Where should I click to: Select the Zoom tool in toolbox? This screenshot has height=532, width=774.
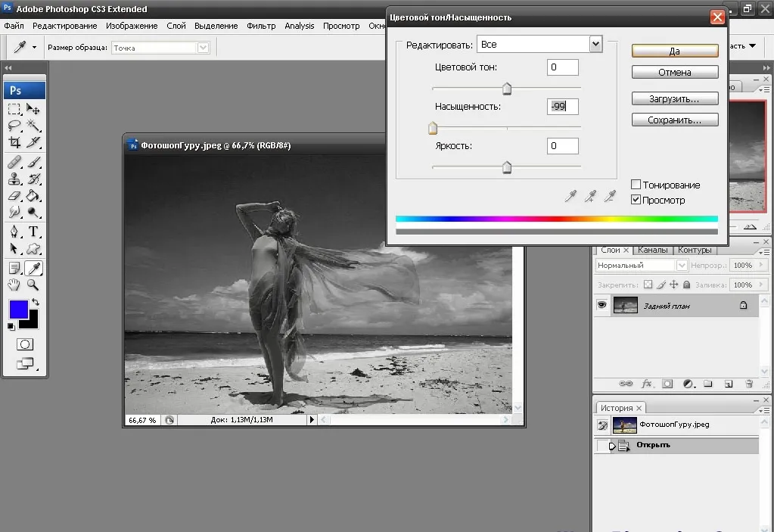coord(33,285)
